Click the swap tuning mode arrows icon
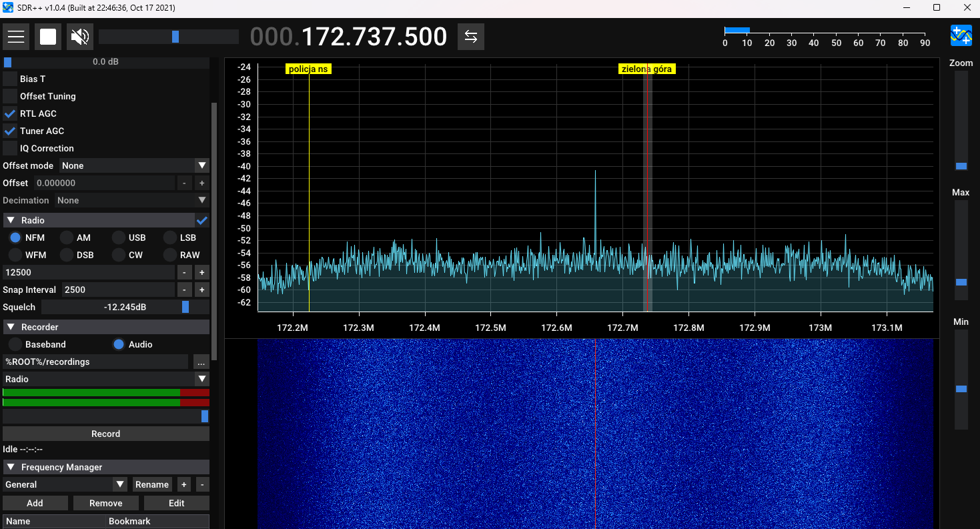 tap(471, 37)
